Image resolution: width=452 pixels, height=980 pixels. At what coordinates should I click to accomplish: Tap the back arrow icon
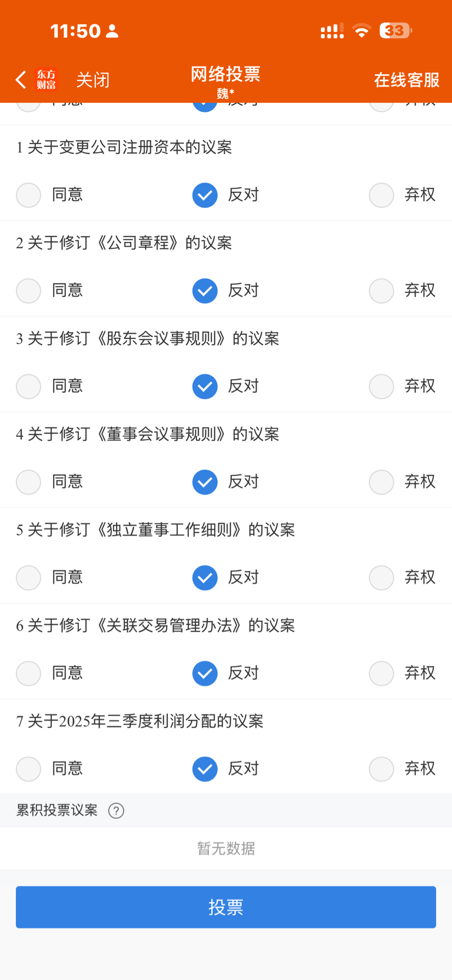point(21,79)
